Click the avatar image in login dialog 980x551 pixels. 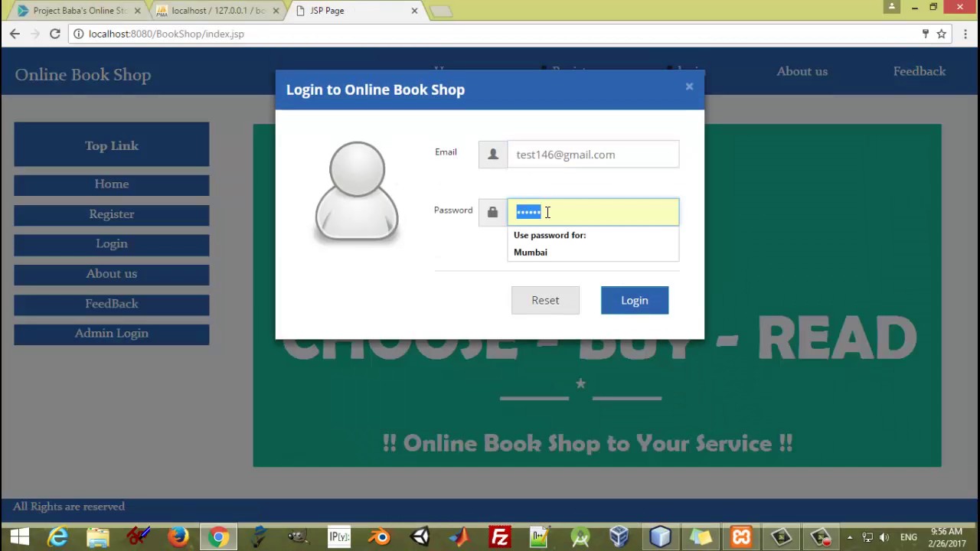(357, 191)
